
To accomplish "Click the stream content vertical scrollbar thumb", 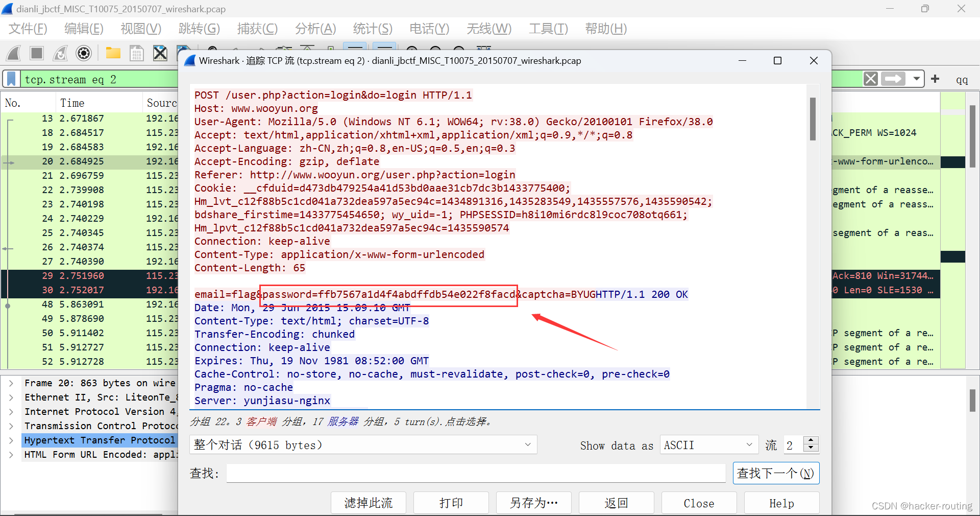I will (813, 119).
